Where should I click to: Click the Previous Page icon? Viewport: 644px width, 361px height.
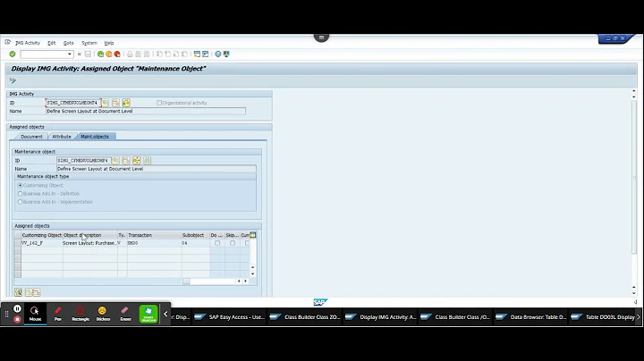pyautogui.click(x=167, y=55)
